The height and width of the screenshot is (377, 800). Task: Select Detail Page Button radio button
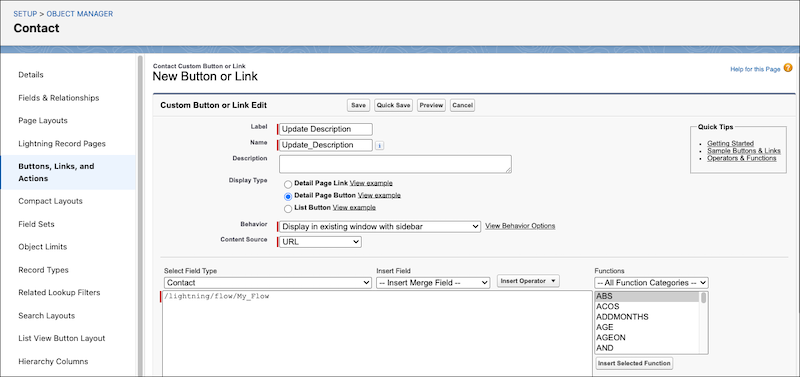pos(288,196)
